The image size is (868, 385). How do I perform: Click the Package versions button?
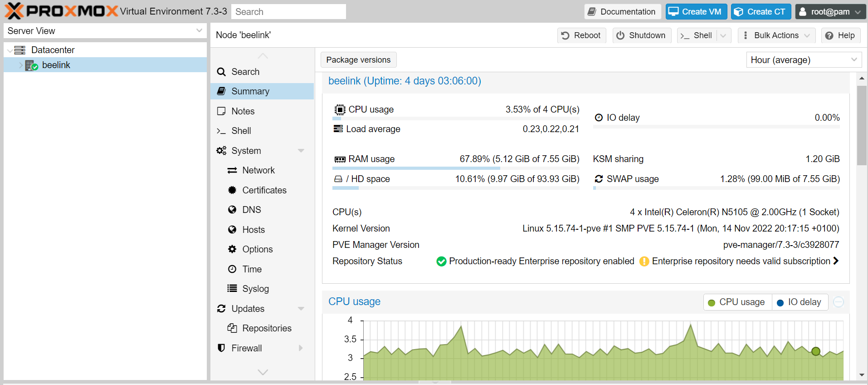tap(358, 60)
